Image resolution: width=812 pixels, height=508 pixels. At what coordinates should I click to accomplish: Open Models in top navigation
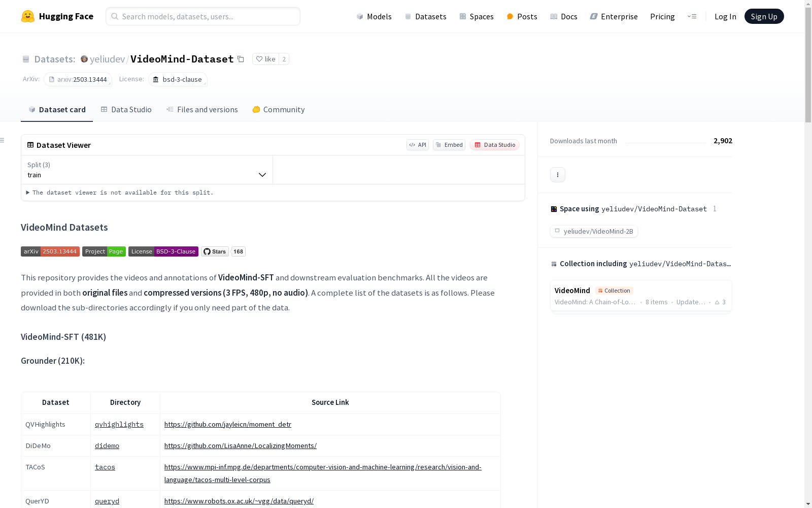pyautogui.click(x=374, y=17)
